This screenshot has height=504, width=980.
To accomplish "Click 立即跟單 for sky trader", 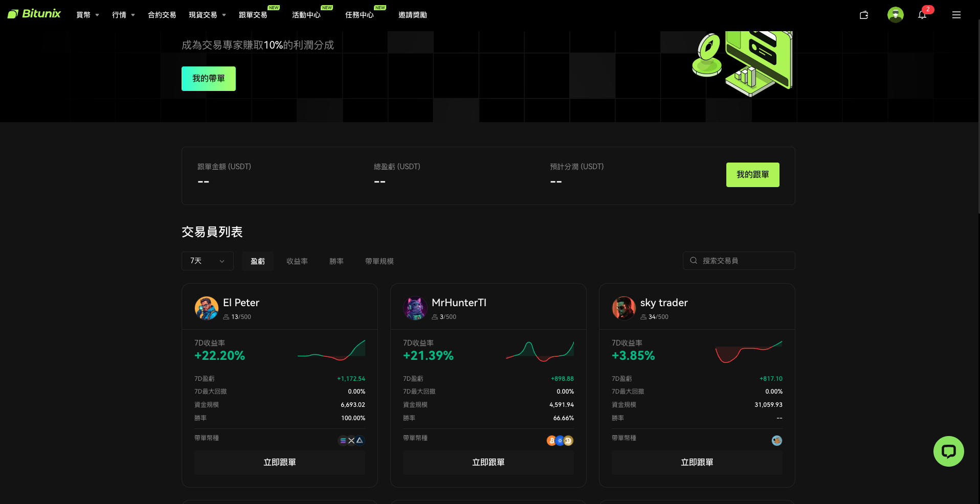I will (x=697, y=463).
